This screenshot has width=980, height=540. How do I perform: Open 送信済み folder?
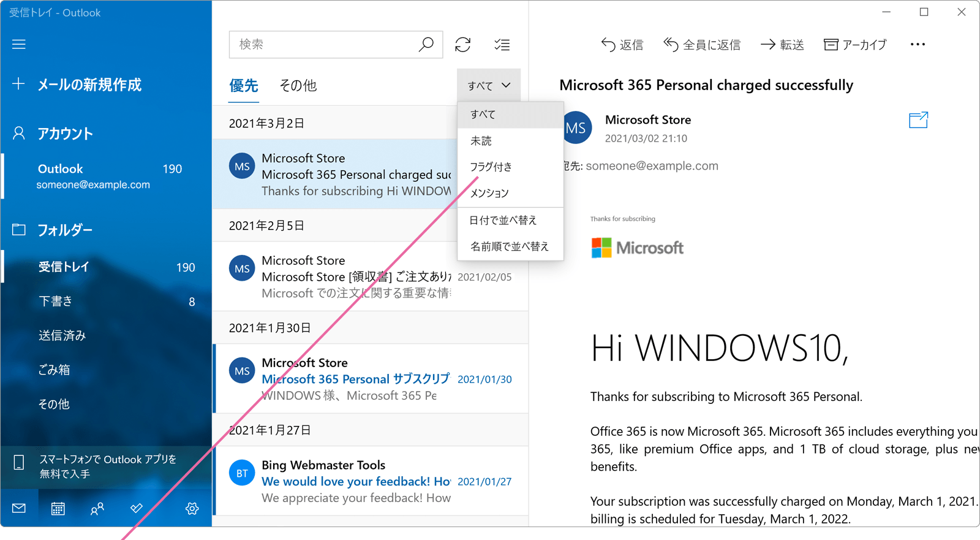pos(106,335)
